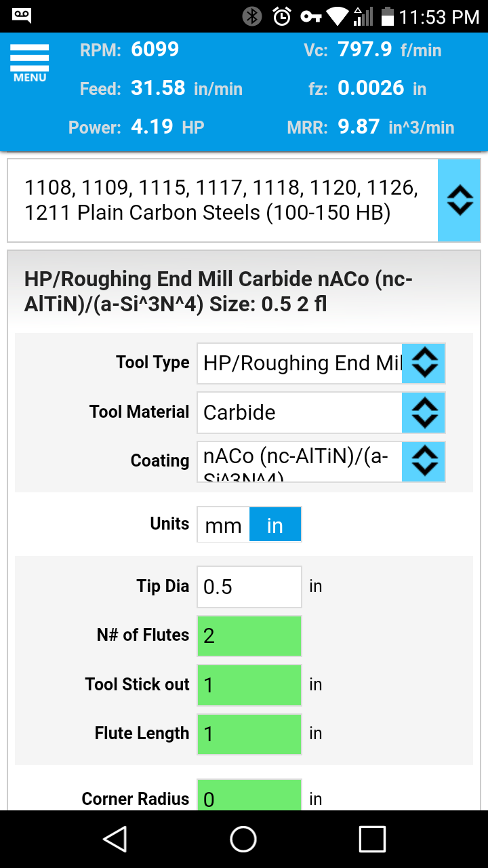Image resolution: width=488 pixels, height=868 pixels.
Task: Tap the voicemail notification icon
Action: click(x=22, y=15)
